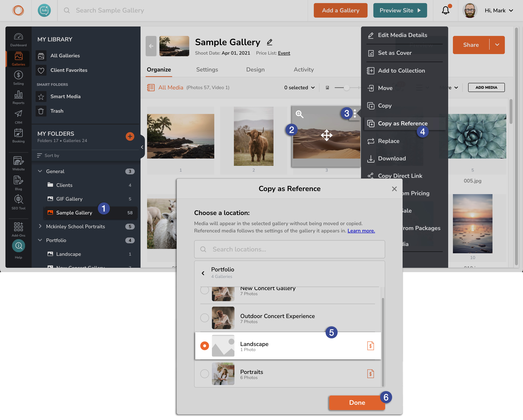Switch to the Settings tab
This screenshot has height=420, width=523.
(x=207, y=70)
